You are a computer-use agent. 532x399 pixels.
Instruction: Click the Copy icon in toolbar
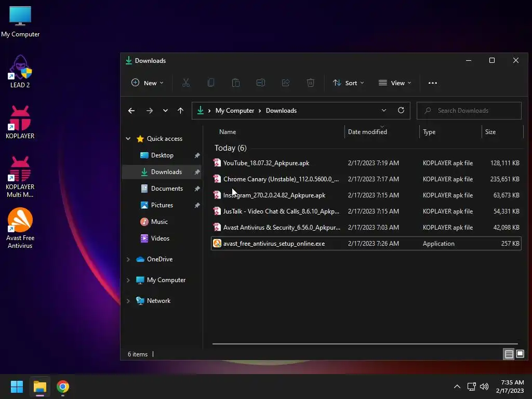click(211, 83)
